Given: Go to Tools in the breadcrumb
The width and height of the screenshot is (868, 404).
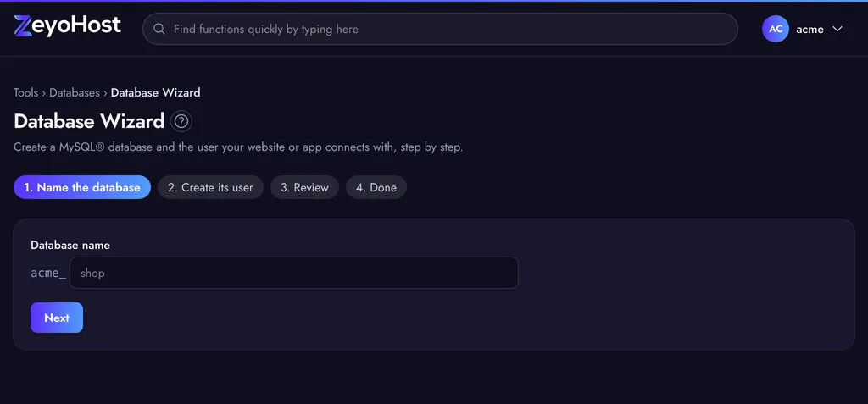Looking at the screenshot, I should (26, 93).
